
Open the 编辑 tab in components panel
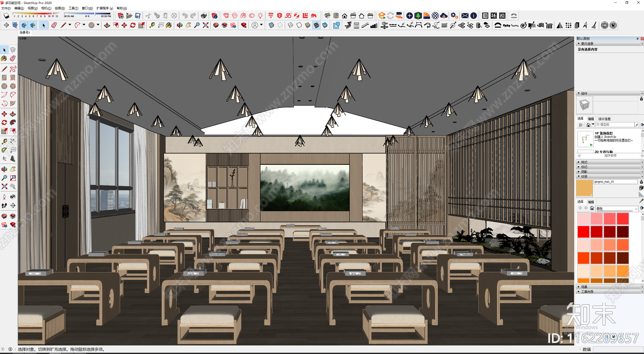(x=590, y=119)
